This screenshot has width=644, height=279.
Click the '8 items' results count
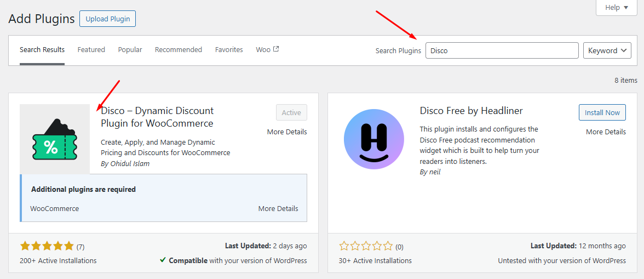[x=626, y=81]
